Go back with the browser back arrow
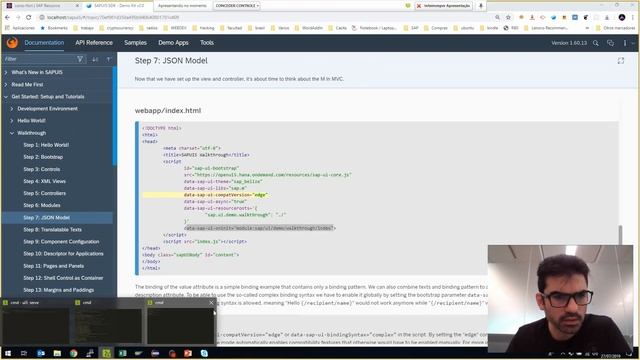 tap(7, 17)
